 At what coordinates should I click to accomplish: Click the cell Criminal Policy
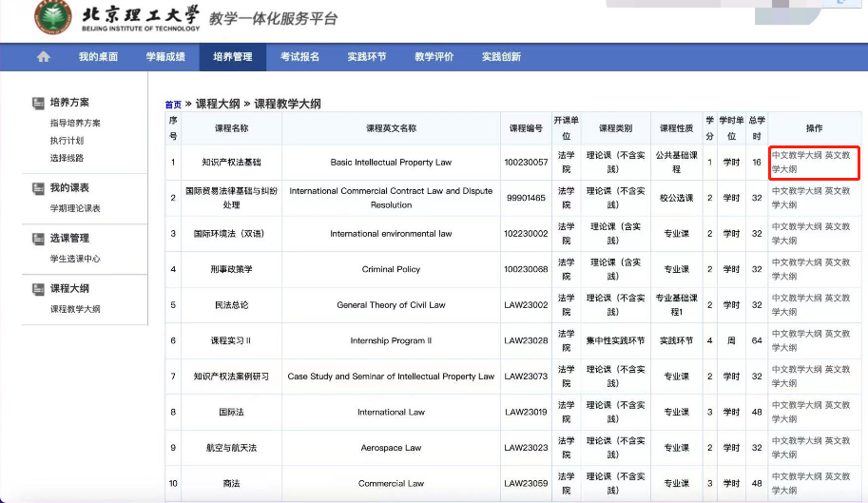(391, 269)
